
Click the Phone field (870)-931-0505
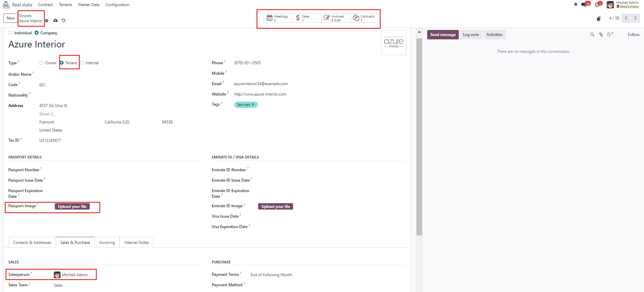tap(320, 63)
